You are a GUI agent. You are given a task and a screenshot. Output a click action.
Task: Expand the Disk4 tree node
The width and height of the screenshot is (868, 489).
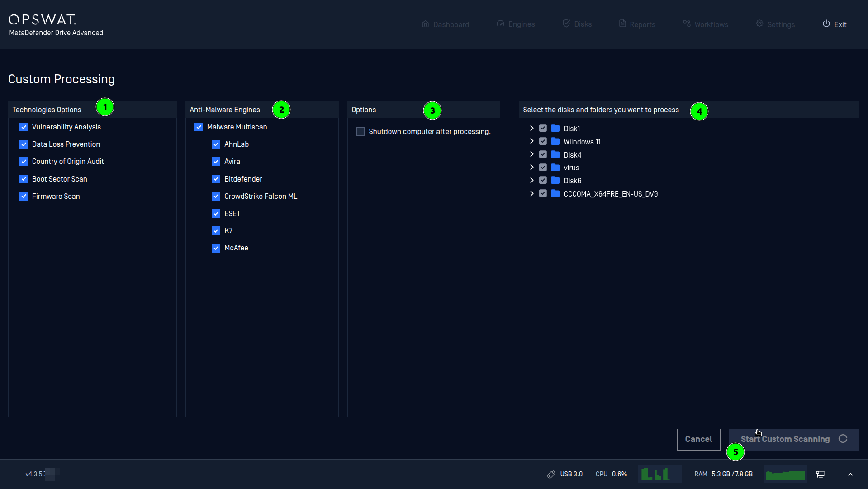(531, 154)
